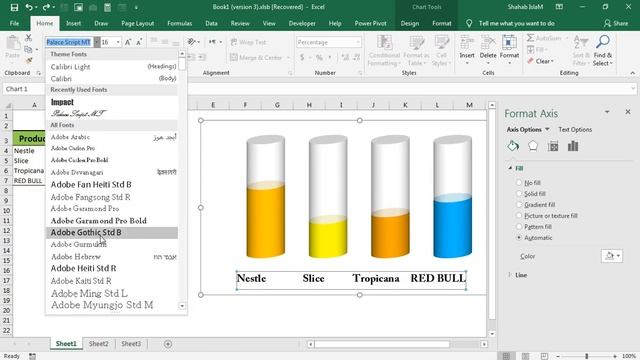
Task: Collapse the Fill section
Action: 510,168
